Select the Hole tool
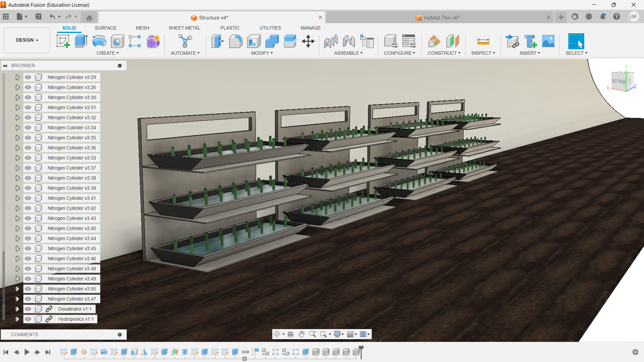The height and width of the screenshot is (362, 644). click(117, 41)
